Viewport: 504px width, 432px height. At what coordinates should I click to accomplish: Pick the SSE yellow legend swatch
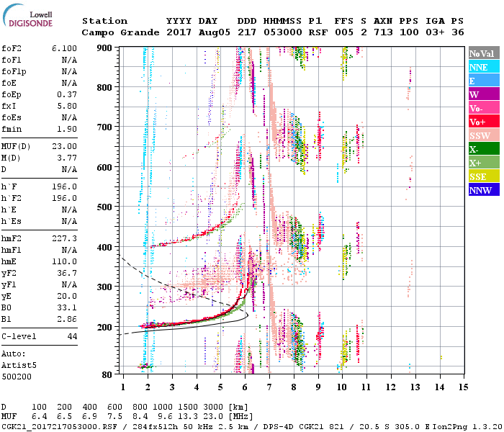(483, 176)
